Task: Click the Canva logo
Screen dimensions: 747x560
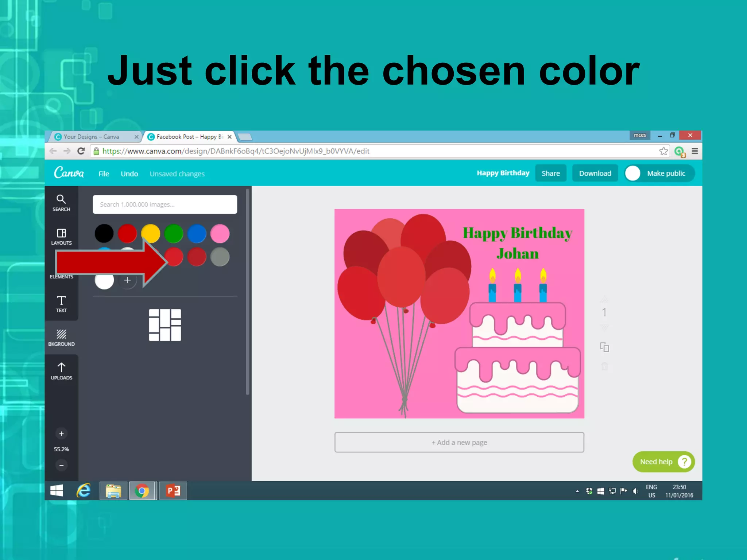Action: click(x=69, y=172)
